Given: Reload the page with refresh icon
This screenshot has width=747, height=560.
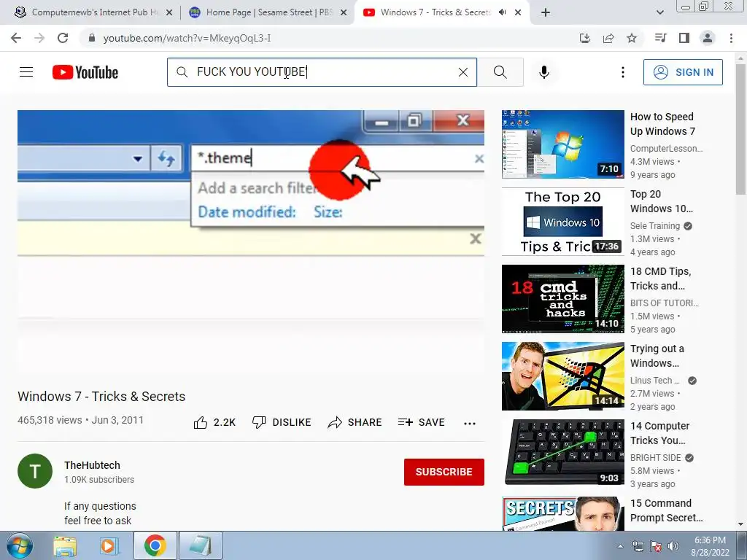Looking at the screenshot, I should (x=63, y=38).
